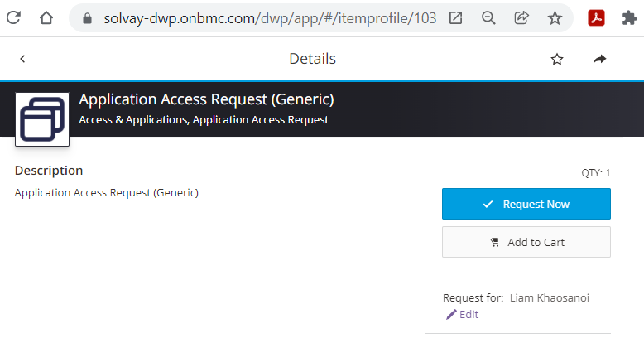
Task: View site info via lock icon
Action: click(x=86, y=17)
